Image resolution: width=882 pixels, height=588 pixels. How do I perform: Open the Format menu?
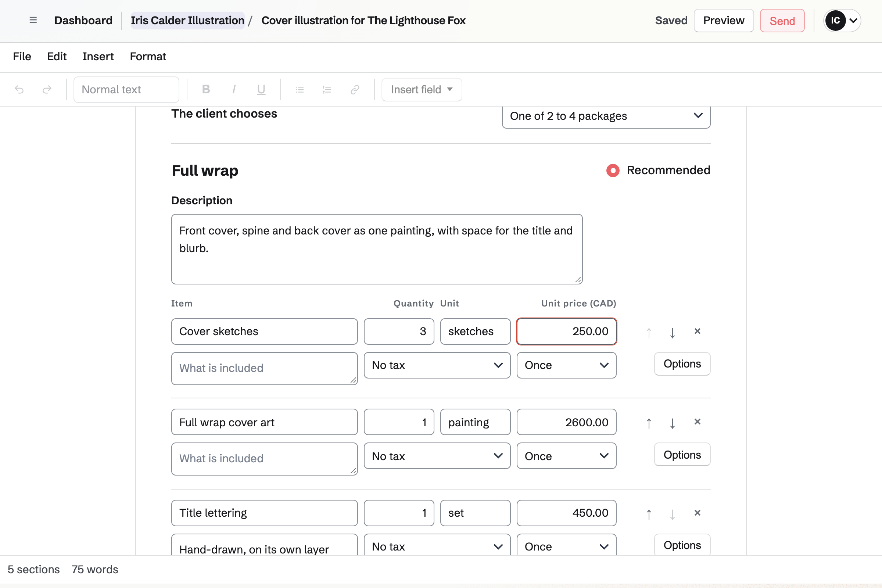pyautogui.click(x=148, y=57)
